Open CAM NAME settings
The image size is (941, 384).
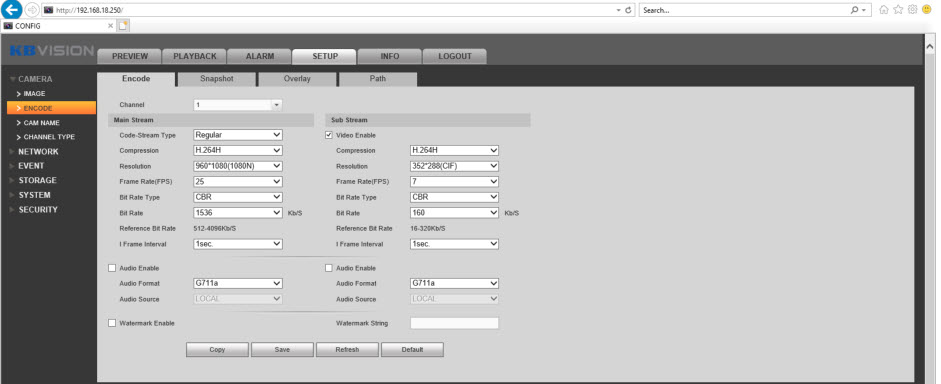click(x=41, y=122)
